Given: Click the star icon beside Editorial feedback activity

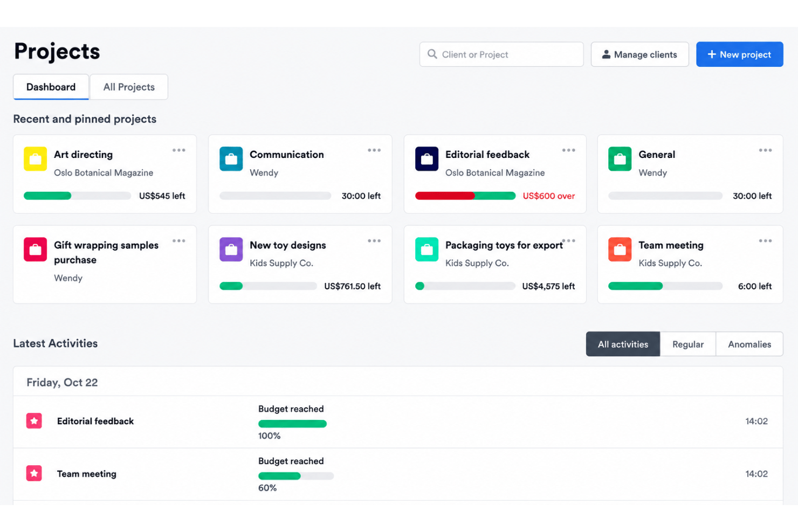Looking at the screenshot, I should [x=34, y=421].
